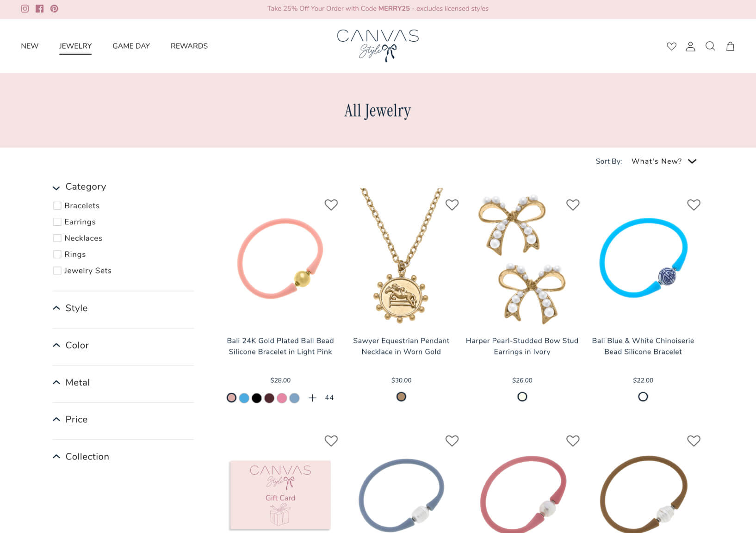Screen dimensions: 756x533
Task: Favorite the Sawyer Equestrian Pendant Necklace
Action: pyautogui.click(x=452, y=205)
